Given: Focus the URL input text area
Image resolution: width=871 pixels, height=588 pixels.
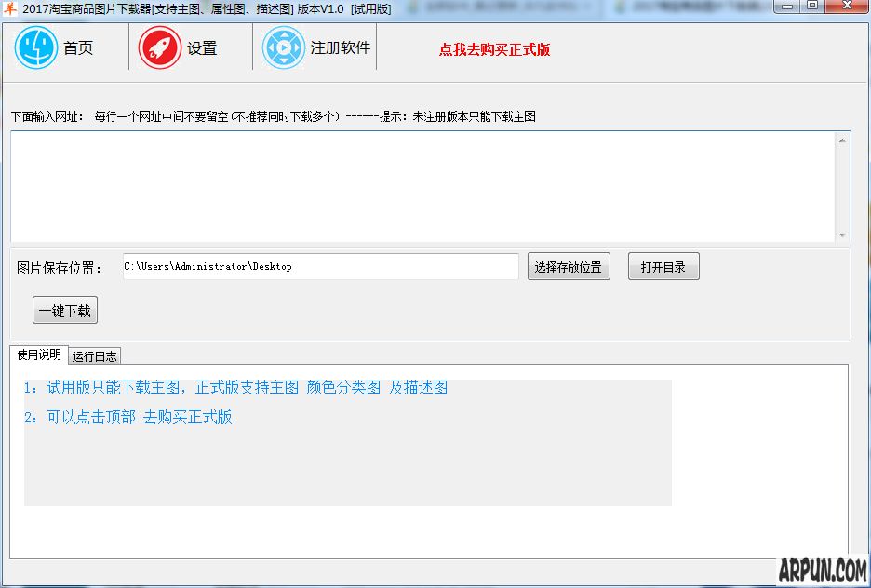Looking at the screenshot, I should point(422,187).
